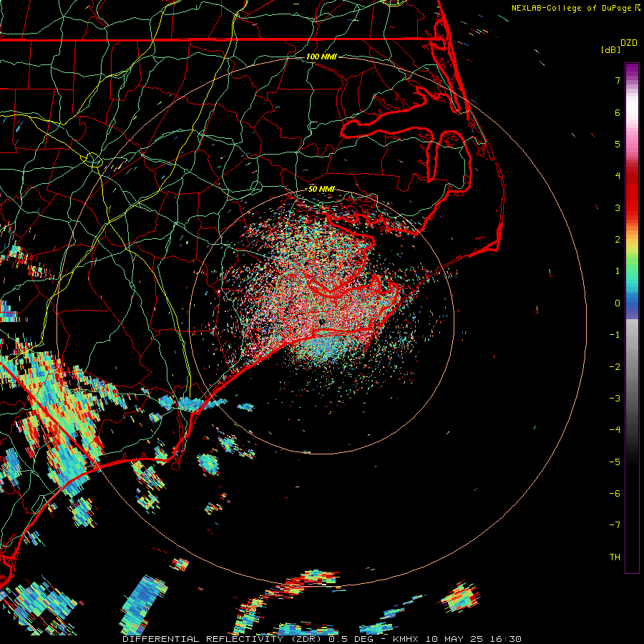Click the '-4' value on the scale

[615, 430]
